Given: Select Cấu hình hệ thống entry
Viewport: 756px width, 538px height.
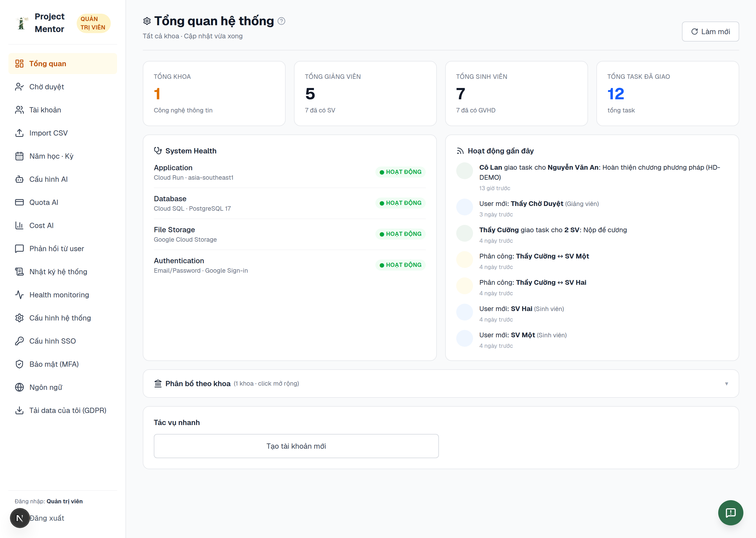Looking at the screenshot, I should point(63,318).
